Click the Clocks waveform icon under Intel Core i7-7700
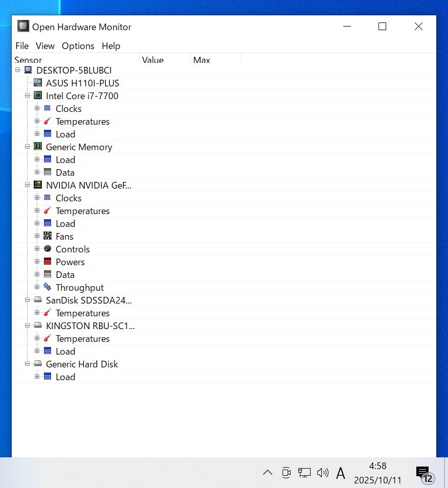Viewport: 448px width, 488px height. [48, 108]
